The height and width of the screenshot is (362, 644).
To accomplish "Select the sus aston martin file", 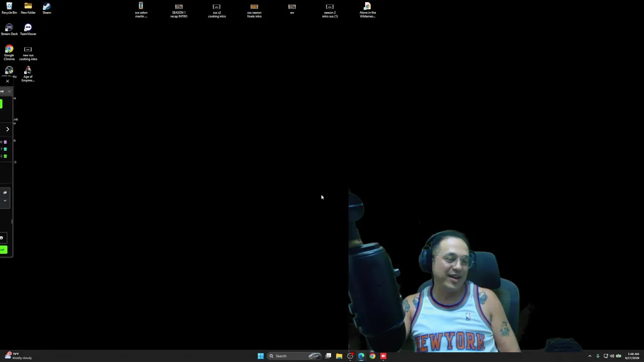I will [x=141, y=10].
